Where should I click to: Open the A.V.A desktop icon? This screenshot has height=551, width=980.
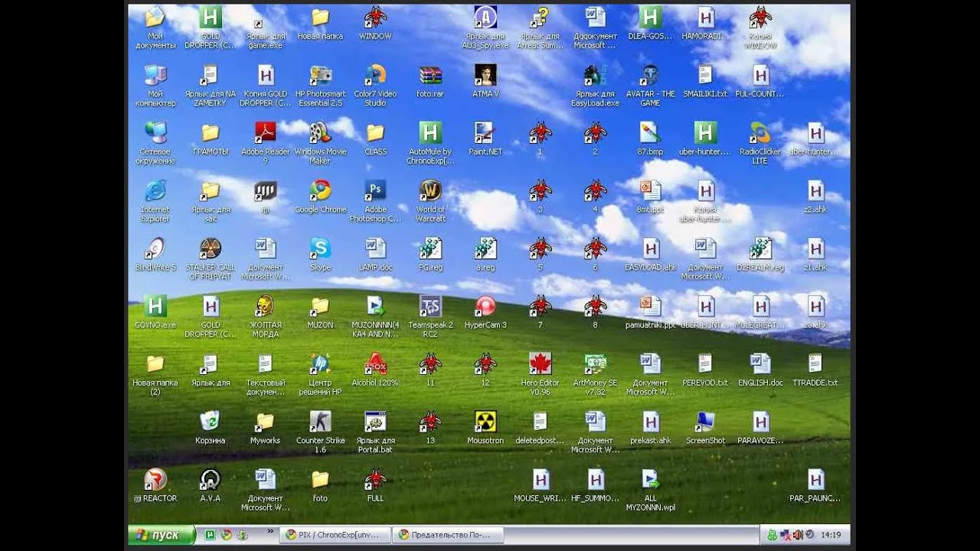(x=210, y=486)
